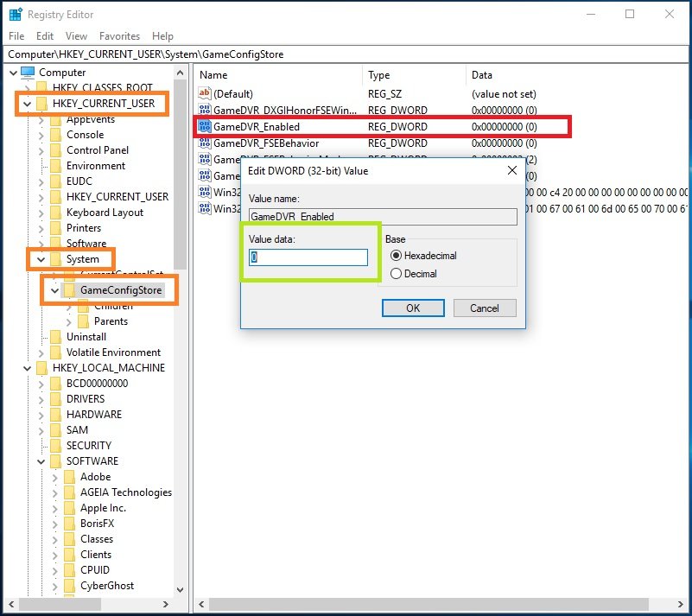This screenshot has height=616, width=692.
Task: Click the Control Panel folder icon
Action: click(x=55, y=150)
